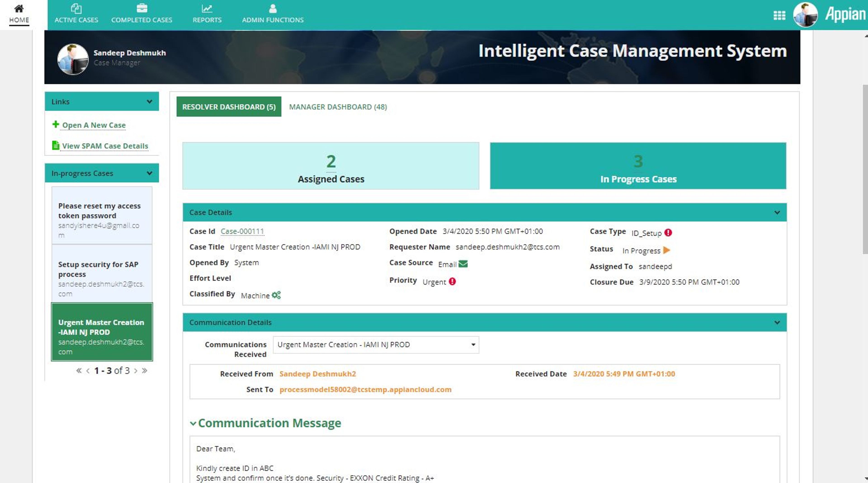
Task: Select 'Urgent Master Creation -IAMI NJ PROD' case card
Action: click(102, 332)
